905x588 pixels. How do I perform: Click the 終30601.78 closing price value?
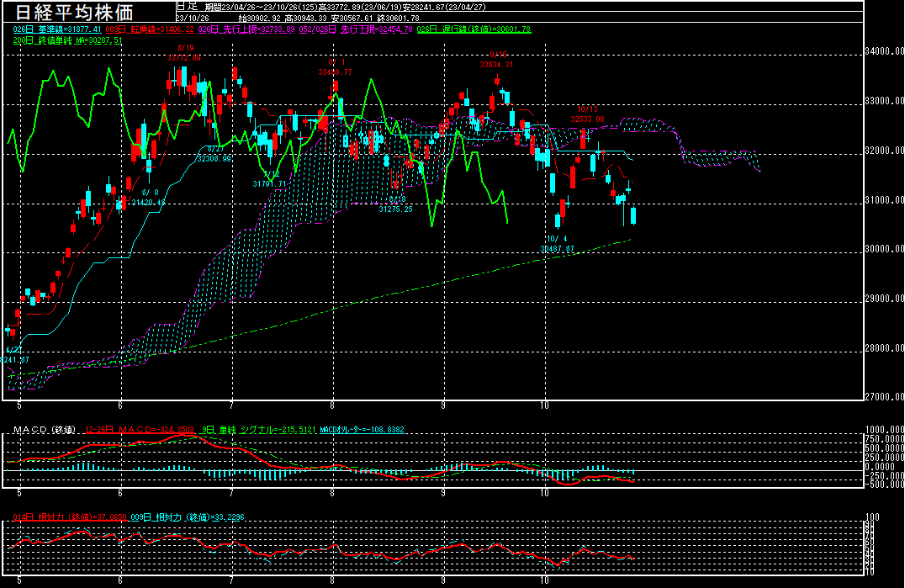point(398,19)
